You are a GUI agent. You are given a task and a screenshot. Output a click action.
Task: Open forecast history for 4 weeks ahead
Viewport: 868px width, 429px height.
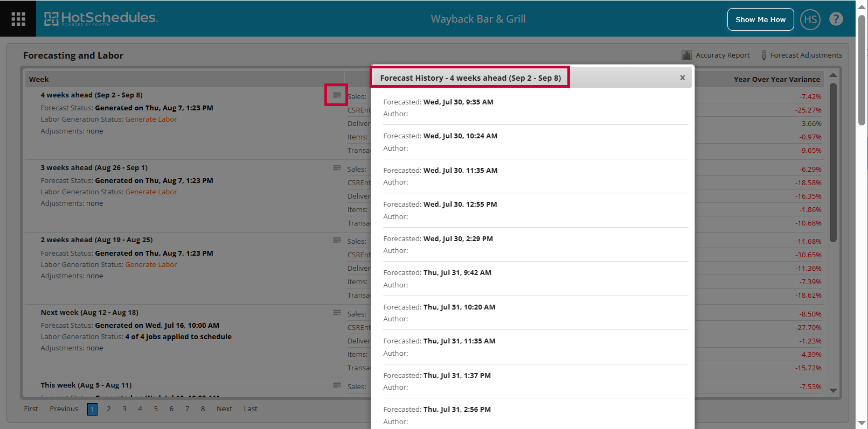337,95
